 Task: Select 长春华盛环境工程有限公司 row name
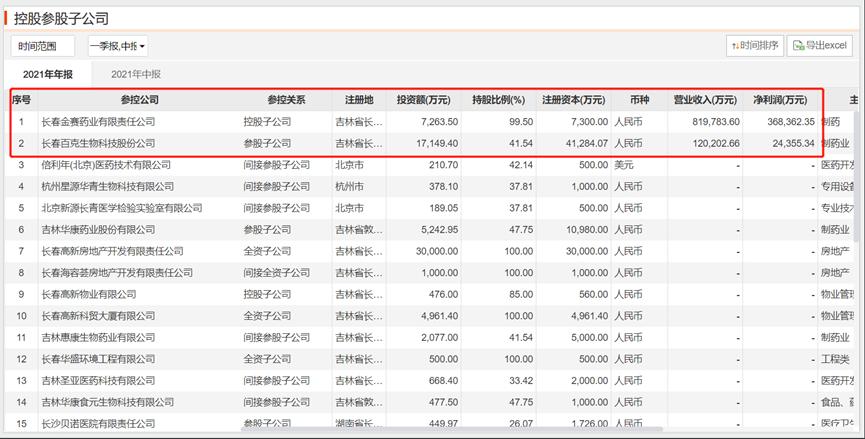tap(98, 358)
